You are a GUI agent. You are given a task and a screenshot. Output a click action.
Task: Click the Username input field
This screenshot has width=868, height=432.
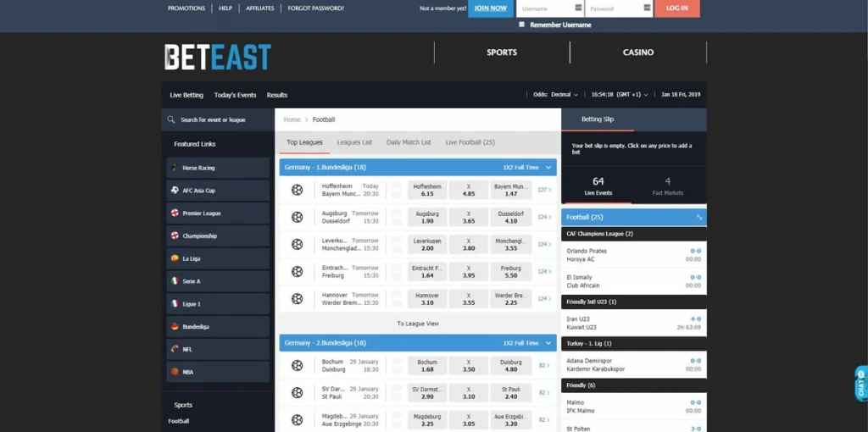(x=545, y=8)
